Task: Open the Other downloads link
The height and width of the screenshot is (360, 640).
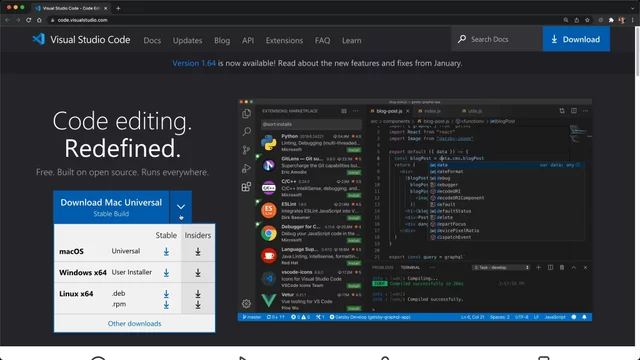Action: [134, 324]
